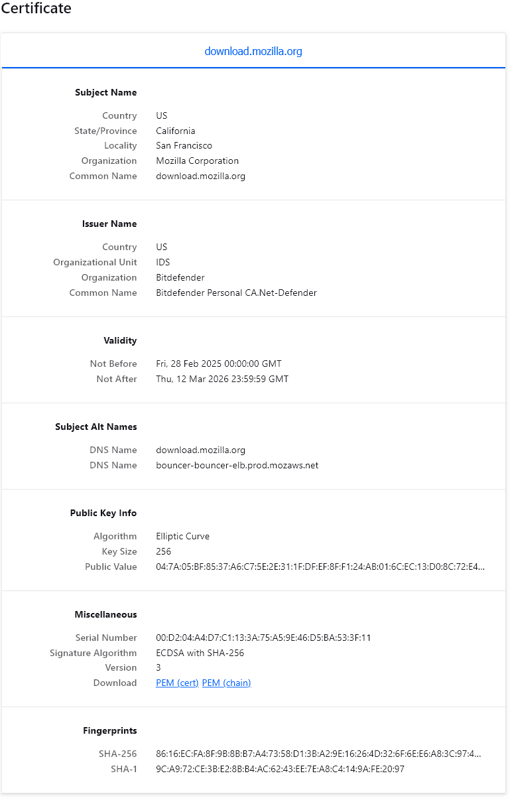Click the SHA-1 fingerprint value

280,769
